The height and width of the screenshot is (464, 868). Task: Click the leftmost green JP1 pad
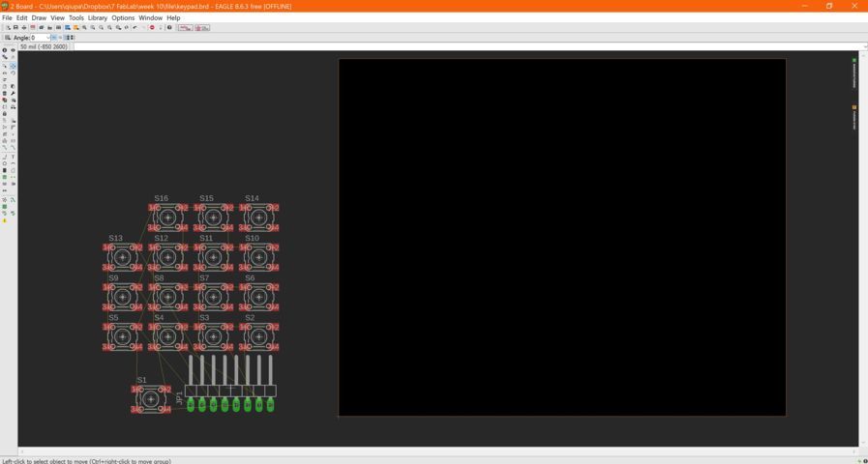click(x=191, y=405)
